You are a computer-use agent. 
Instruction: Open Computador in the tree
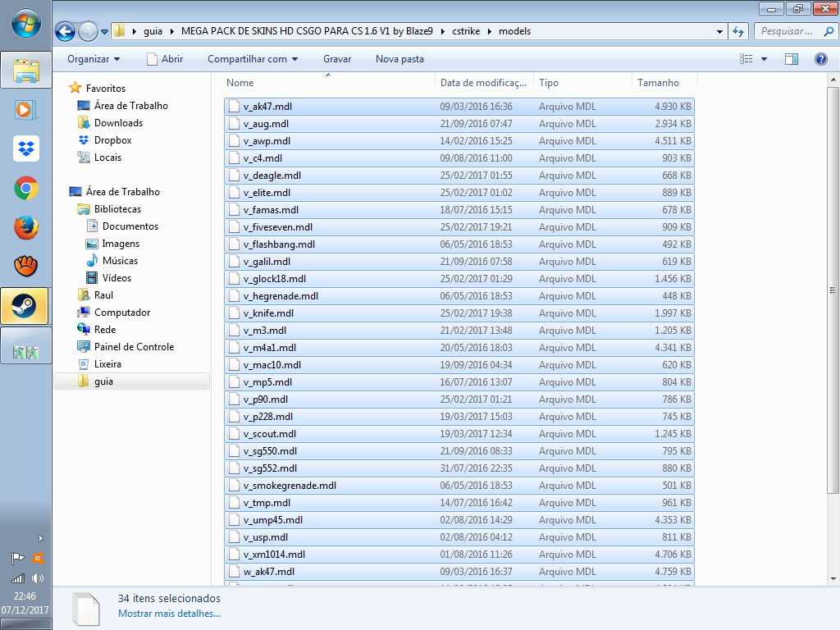click(122, 313)
